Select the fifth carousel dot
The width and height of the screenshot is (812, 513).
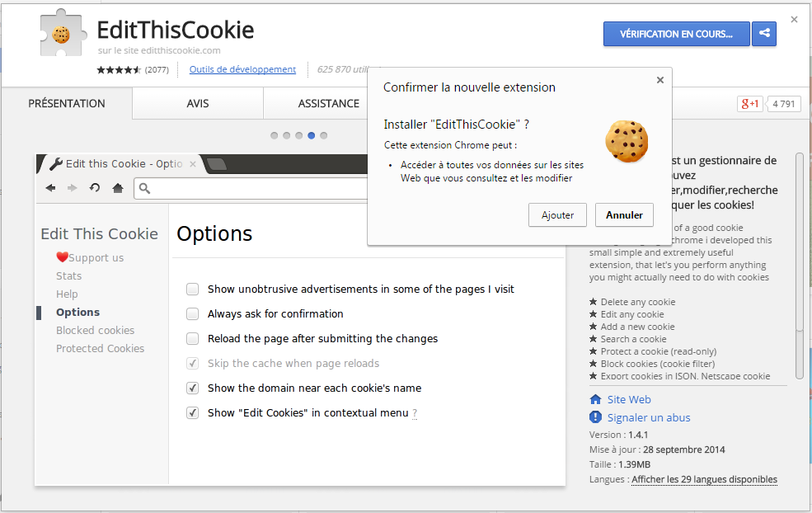(x=324, y=136)
